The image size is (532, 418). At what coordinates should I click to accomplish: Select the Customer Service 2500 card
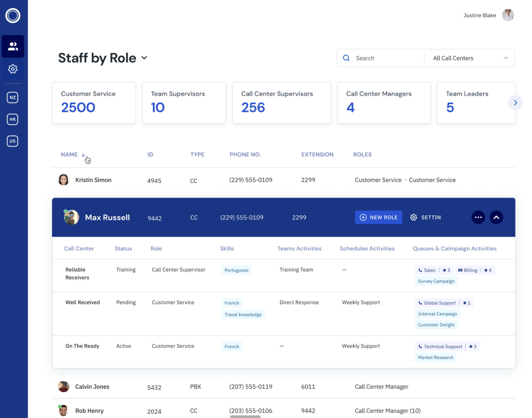click(94, 103)
